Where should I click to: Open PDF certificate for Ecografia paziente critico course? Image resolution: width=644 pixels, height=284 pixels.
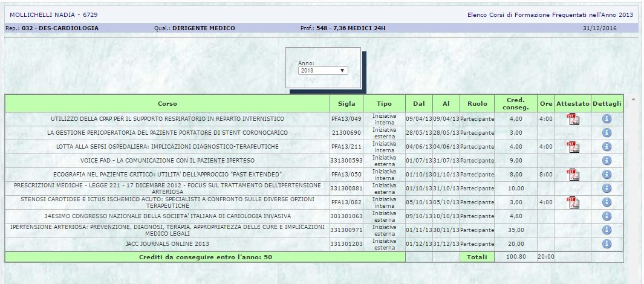coord(572,175)
